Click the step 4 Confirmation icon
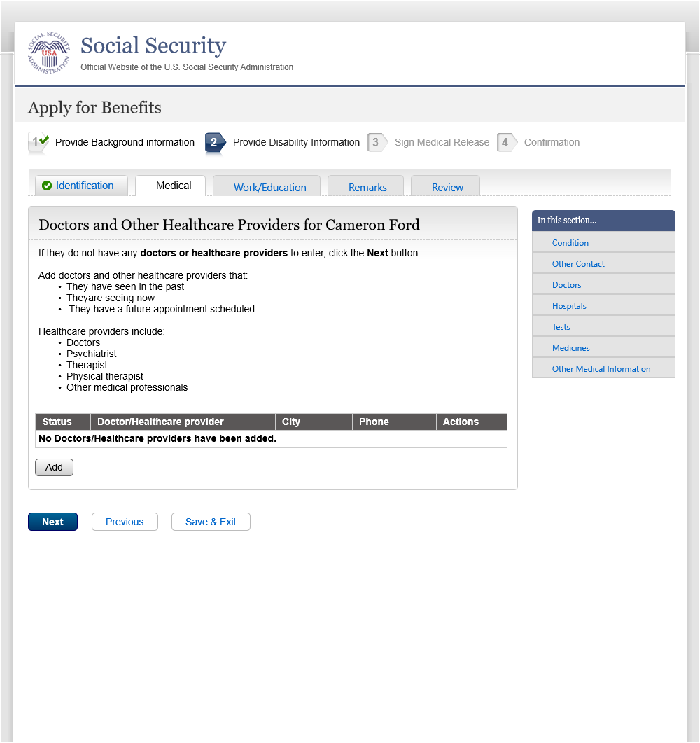 507,143
